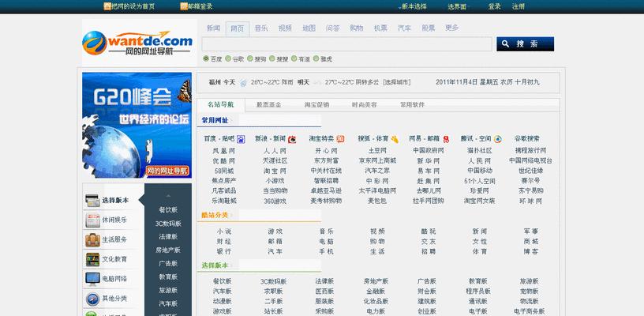Open the 购物 category under 酷站分类
Screen dimensions: 644x316
click(x=377, y=242)
